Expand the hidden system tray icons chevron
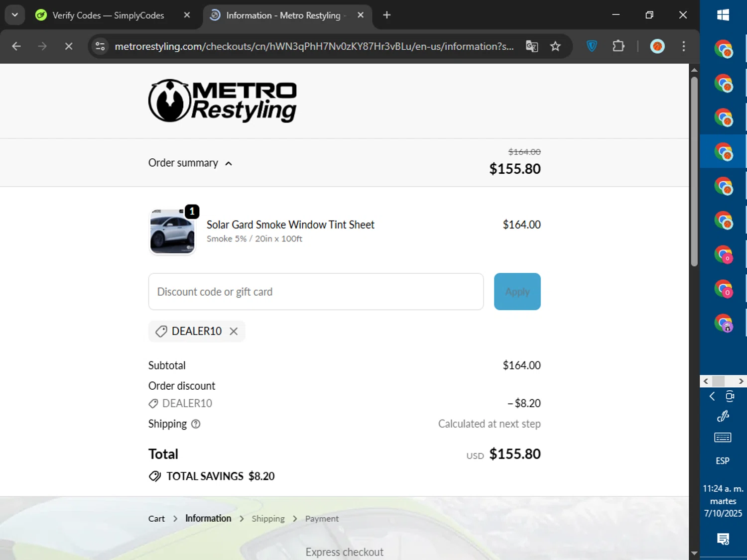747x560 pixels. click(712, 396)
